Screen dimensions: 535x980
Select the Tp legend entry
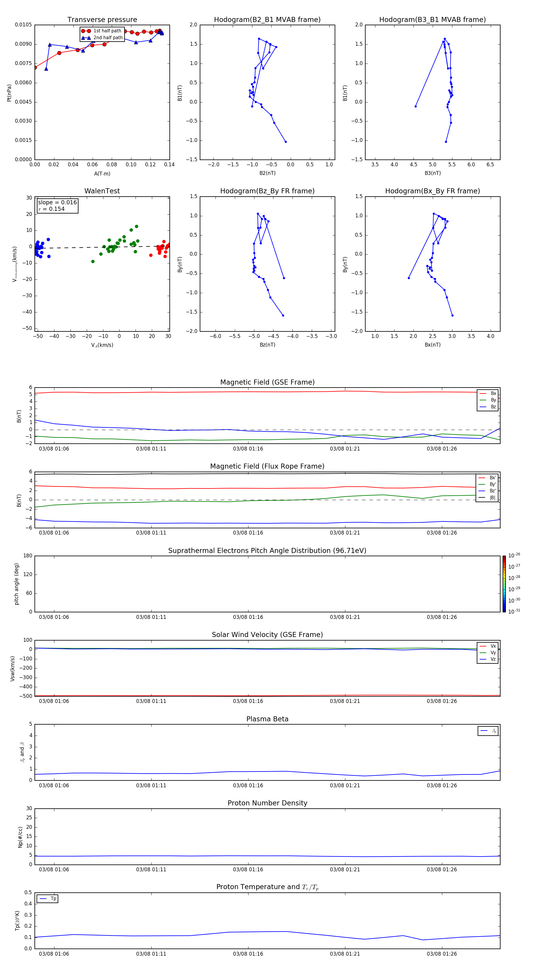48,899
